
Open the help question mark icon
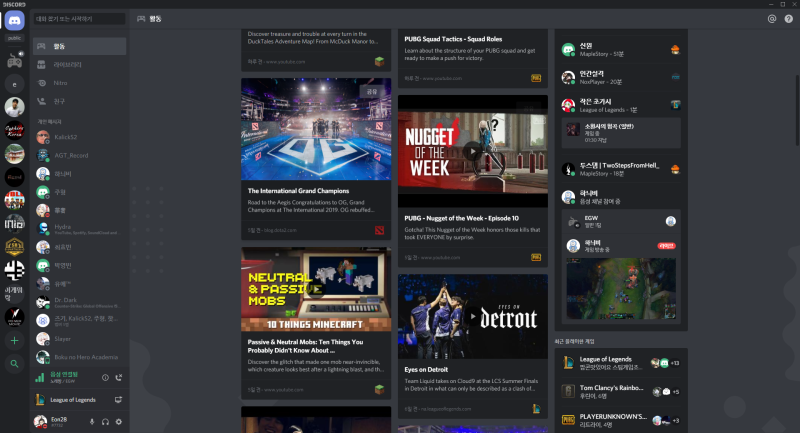click(788, 19)
